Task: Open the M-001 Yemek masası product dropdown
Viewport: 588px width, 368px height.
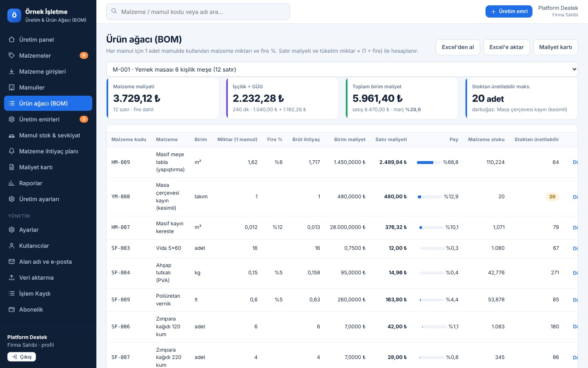Action: coord(342,70)
